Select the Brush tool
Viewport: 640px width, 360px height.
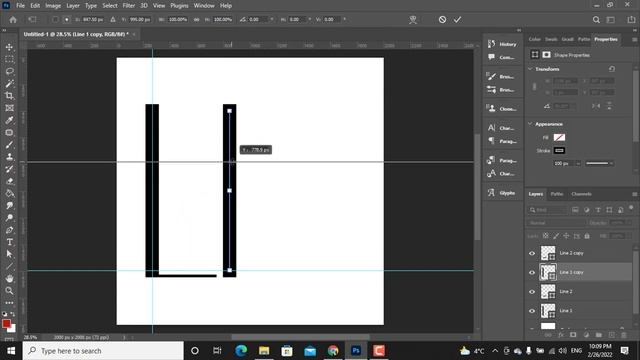click(9, 145)
